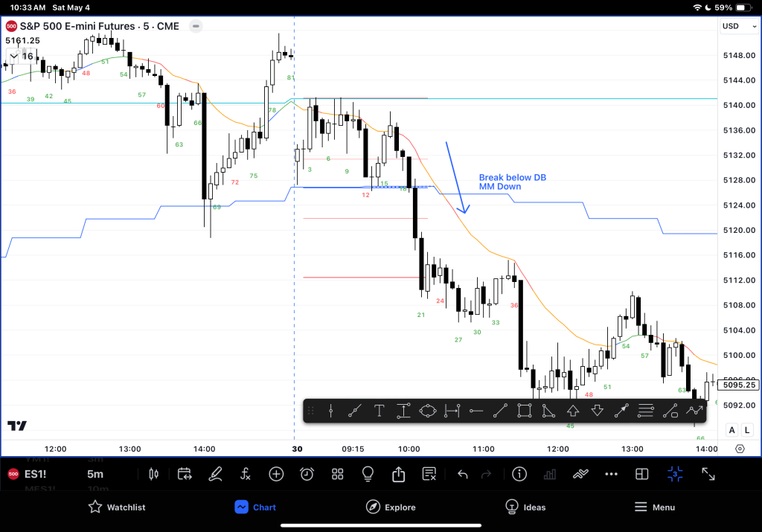Switch to the Watchlist tab
762x532 pixels.
pyautogui.click(x=117, y=507)
